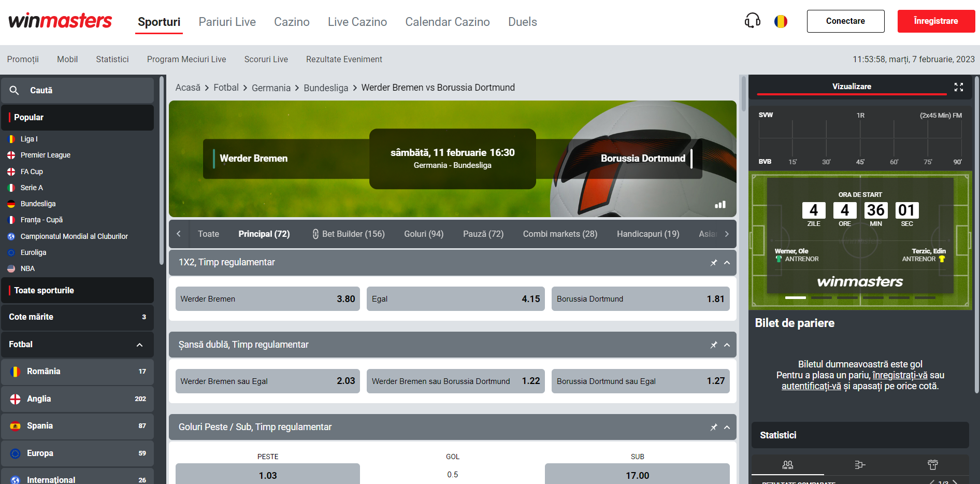Bet on Egal at 4.15
Image resolution: width=980 pixels, height=484 pixels.
(456, 299)
